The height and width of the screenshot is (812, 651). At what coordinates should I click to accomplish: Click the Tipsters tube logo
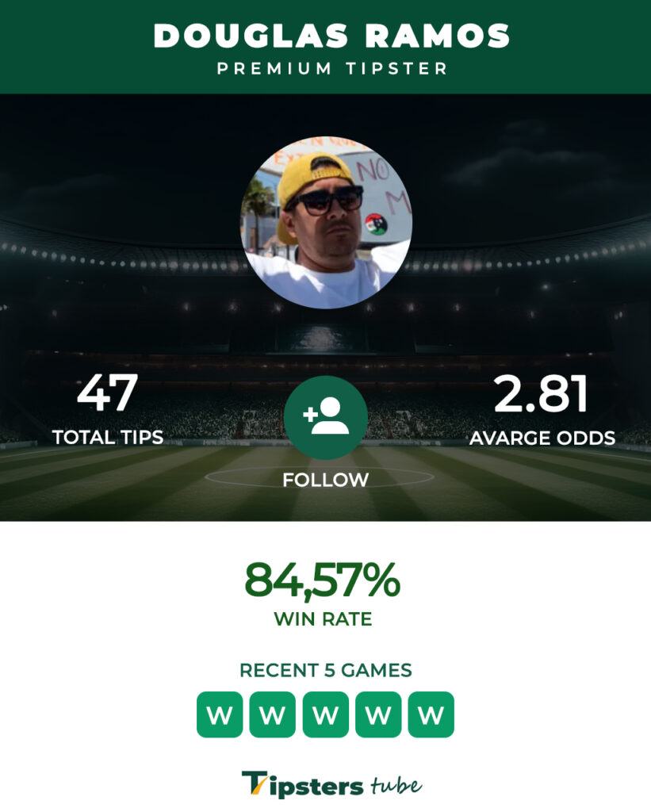coord(331,784)
